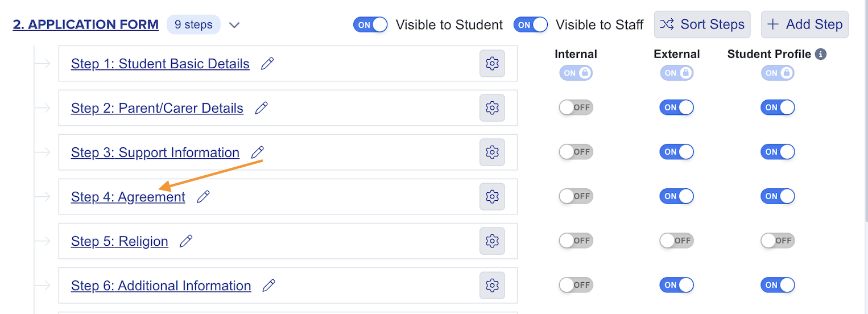Enable Internal toggle for Parent/Carer Details
Image resolution: width=868 pixels, height=314 pixels.
tap(576, 108)
